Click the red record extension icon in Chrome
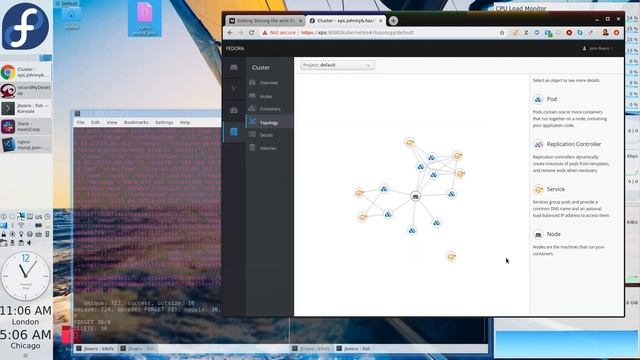 (x=569, y=33)
